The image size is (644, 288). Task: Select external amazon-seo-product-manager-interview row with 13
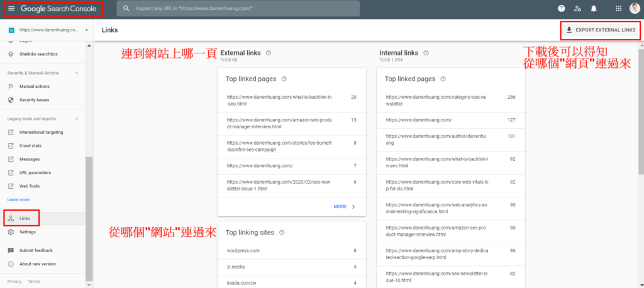[x=292, y=124]
